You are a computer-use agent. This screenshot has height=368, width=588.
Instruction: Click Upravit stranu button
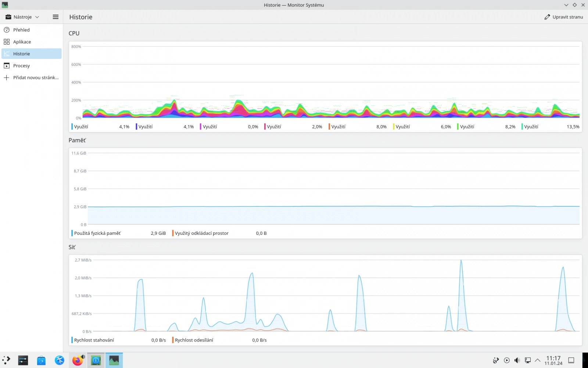point(563,17)
